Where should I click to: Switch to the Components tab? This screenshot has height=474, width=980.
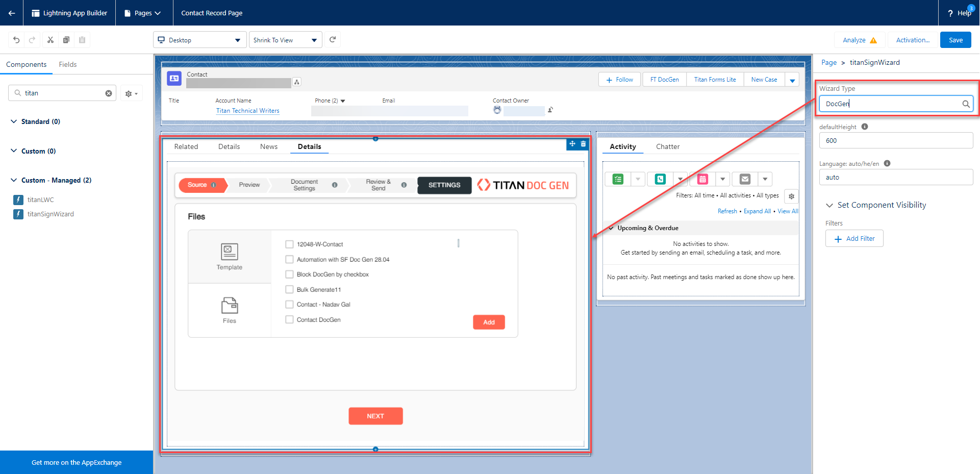click(26, 64)
